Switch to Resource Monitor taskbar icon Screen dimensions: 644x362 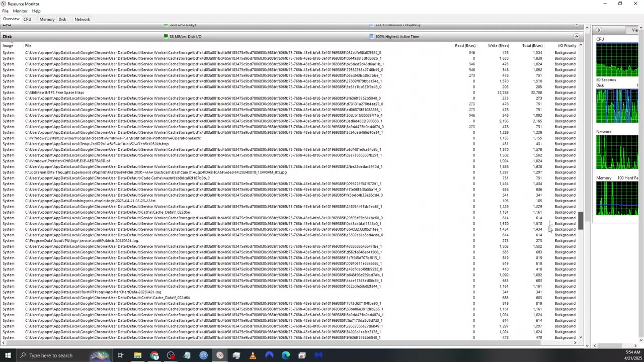pos(220,355)
